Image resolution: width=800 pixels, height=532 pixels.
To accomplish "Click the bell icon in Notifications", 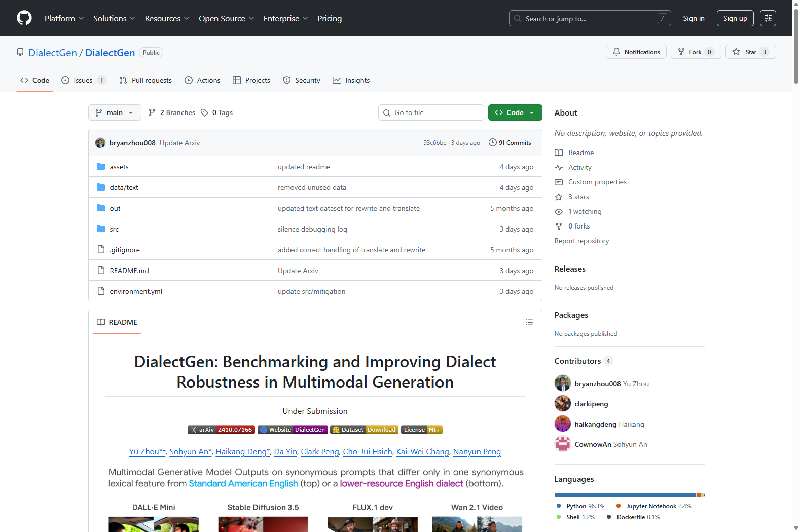I will coord(616,52).
